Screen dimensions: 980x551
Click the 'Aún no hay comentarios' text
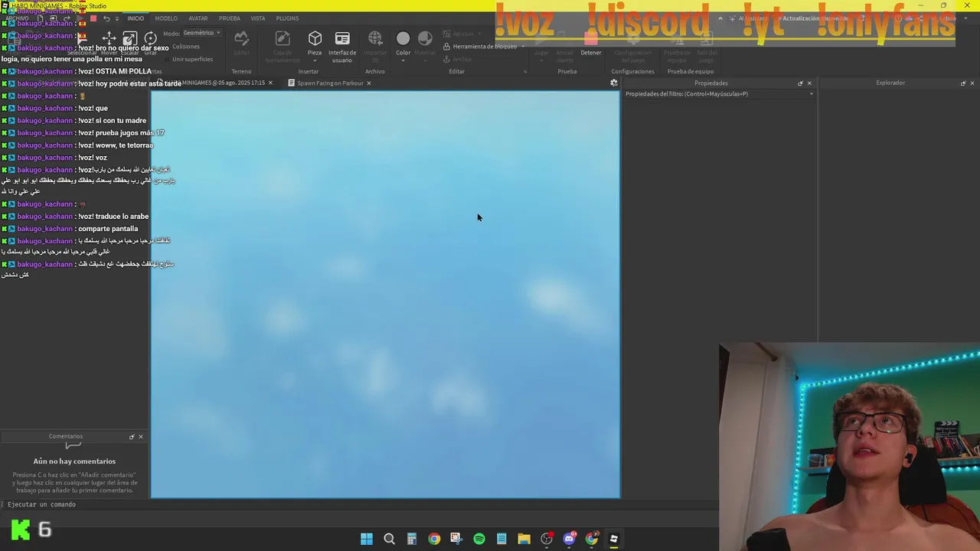coord(74,461)
